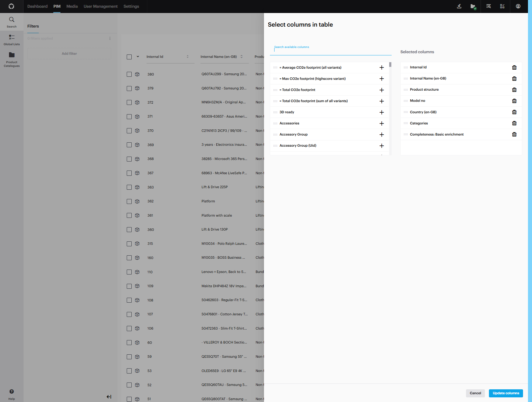
Task: Collapse the filters sidebar panel
Action: 109,397
